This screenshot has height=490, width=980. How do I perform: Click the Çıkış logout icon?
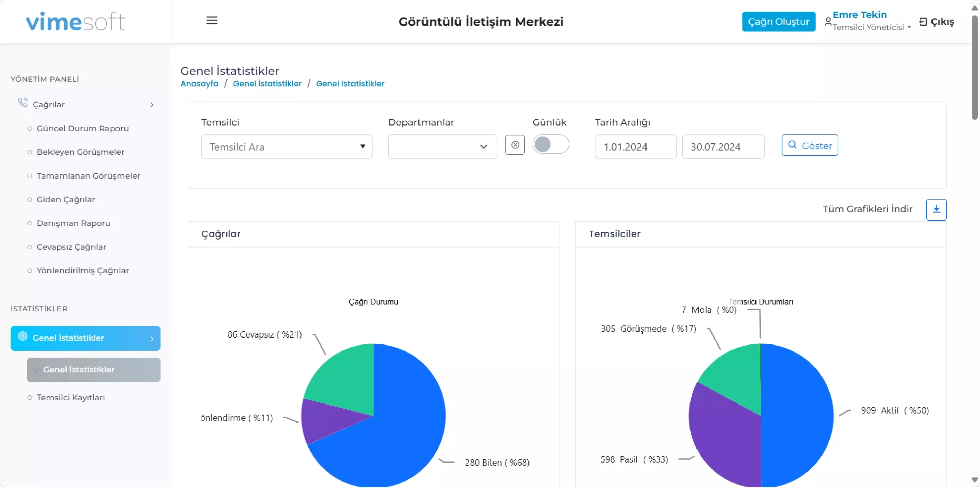(x=923, y=22)
